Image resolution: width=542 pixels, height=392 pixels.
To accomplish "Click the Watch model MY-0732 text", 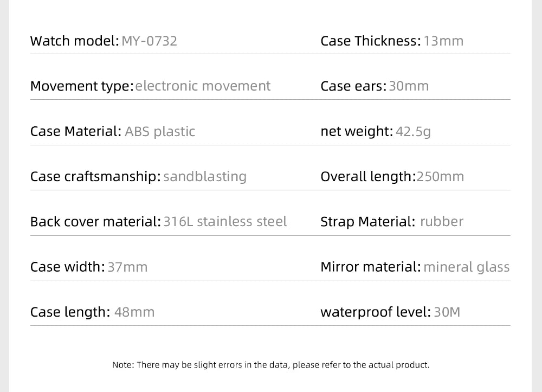I will tap(150, 41).
